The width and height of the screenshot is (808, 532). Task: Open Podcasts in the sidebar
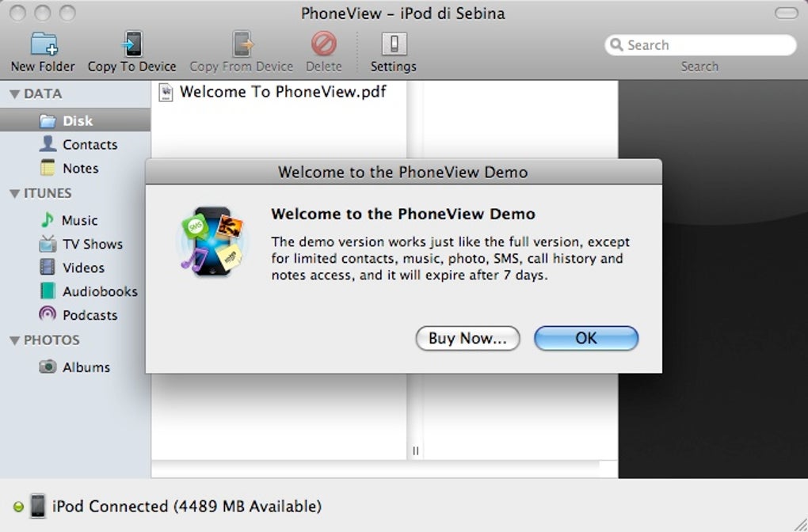pyautogui.click(x=75, y=314)
